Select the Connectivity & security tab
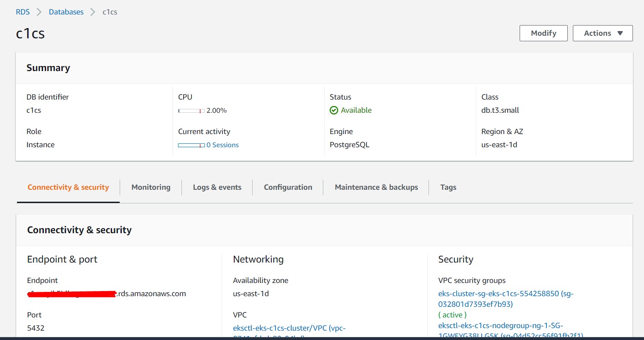The width and height of the screenshot is (644, 340). [68, 187]
